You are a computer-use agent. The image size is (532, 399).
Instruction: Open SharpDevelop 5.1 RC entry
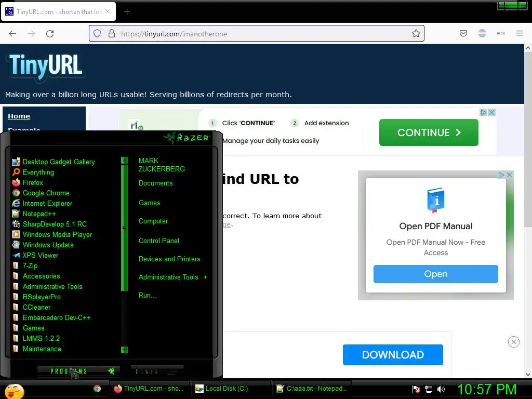(x=49, y=224)
